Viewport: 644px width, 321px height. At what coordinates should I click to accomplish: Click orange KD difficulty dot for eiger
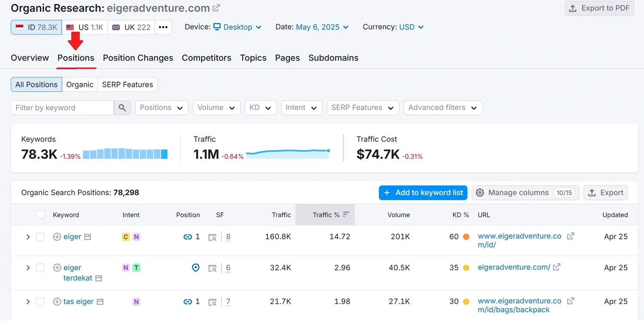466,237
